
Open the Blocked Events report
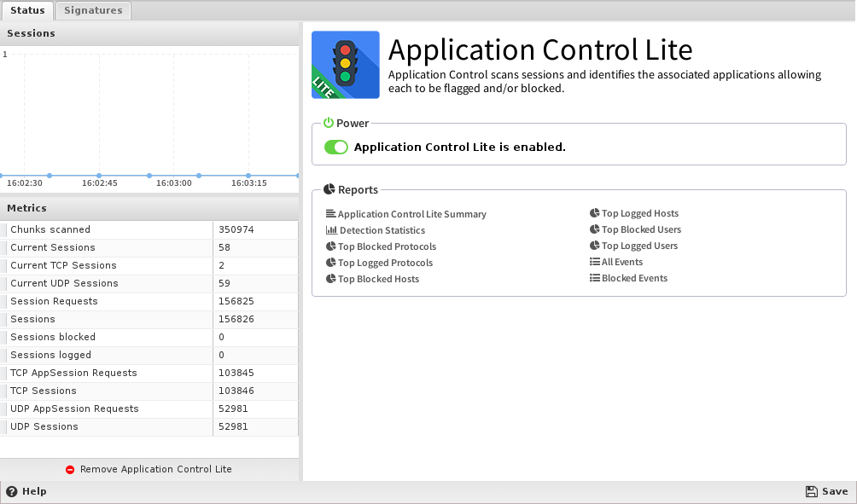pos(634,278)
